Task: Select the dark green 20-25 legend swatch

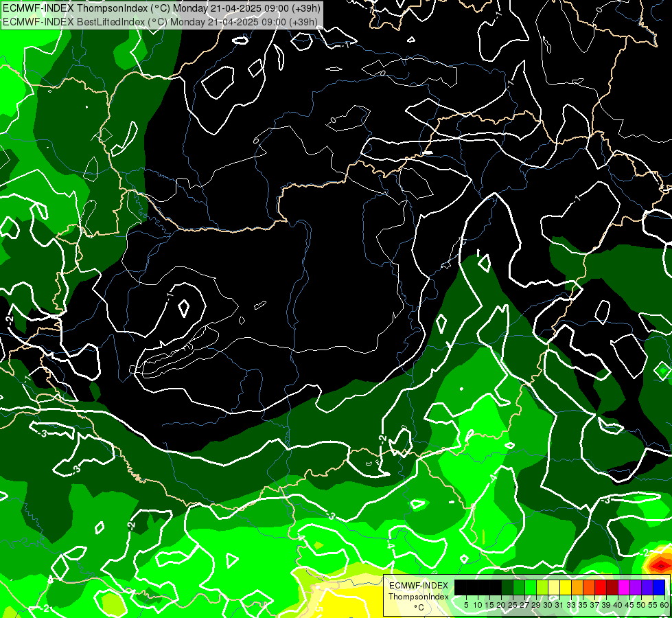Action: (507, 588)
